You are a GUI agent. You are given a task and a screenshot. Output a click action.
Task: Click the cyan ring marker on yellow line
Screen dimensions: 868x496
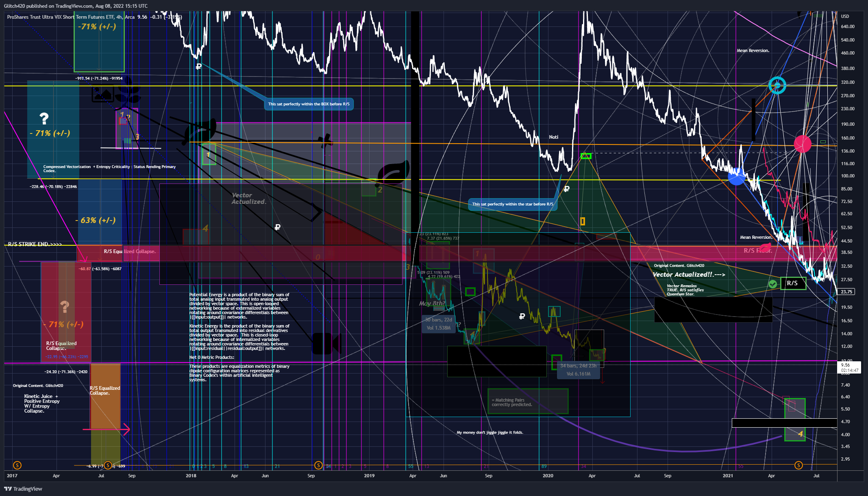tap(777, 85)
